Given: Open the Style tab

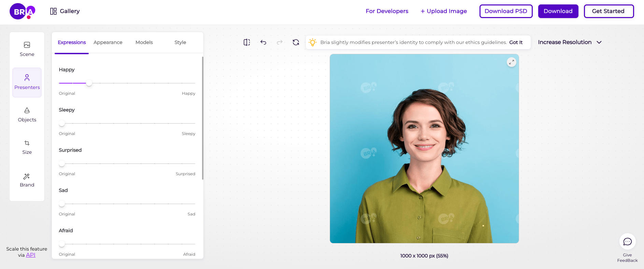Looking at the screenshot, I should click(180, 42).
